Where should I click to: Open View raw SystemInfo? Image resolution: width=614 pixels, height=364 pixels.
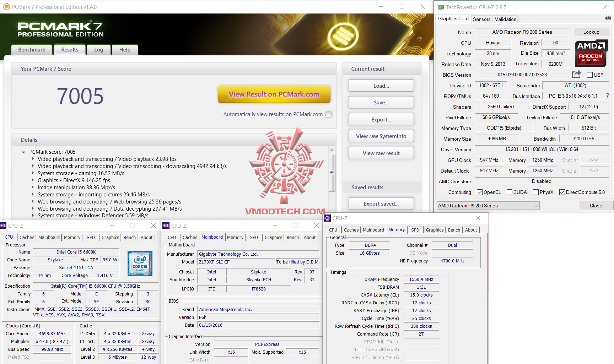pyautogui.click(x=381, y=136)
